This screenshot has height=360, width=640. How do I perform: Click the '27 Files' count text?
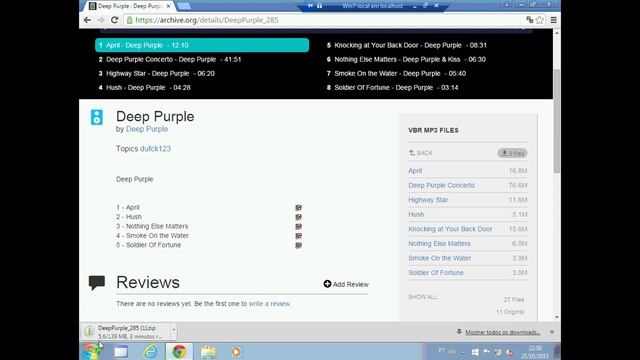pos(514,300)
